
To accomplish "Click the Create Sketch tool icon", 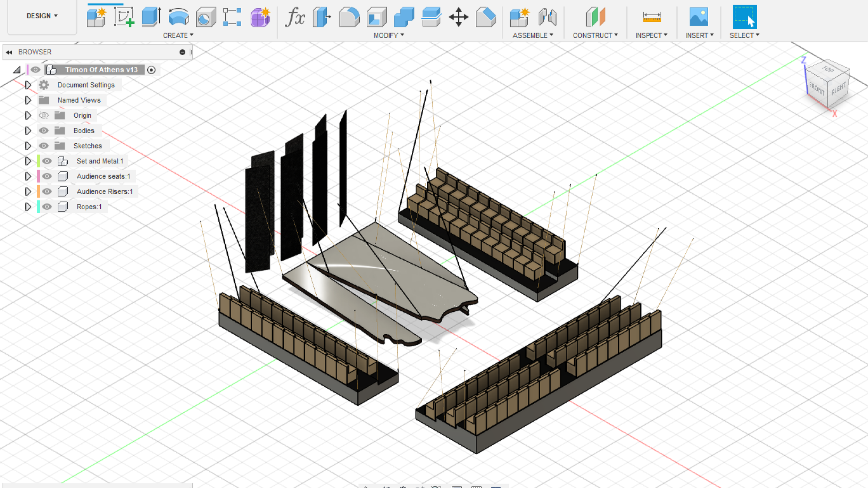I will tap(124, 17).
